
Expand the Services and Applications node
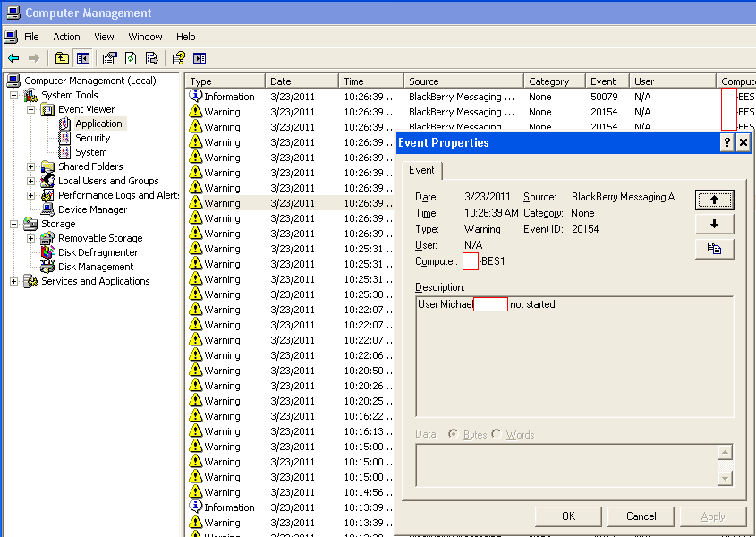pos(14,281)
